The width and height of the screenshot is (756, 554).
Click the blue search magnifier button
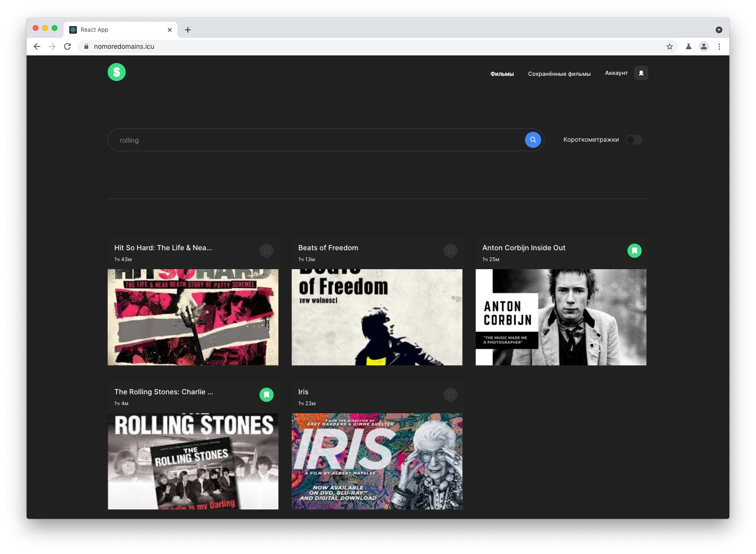click(x=533, y=140)
